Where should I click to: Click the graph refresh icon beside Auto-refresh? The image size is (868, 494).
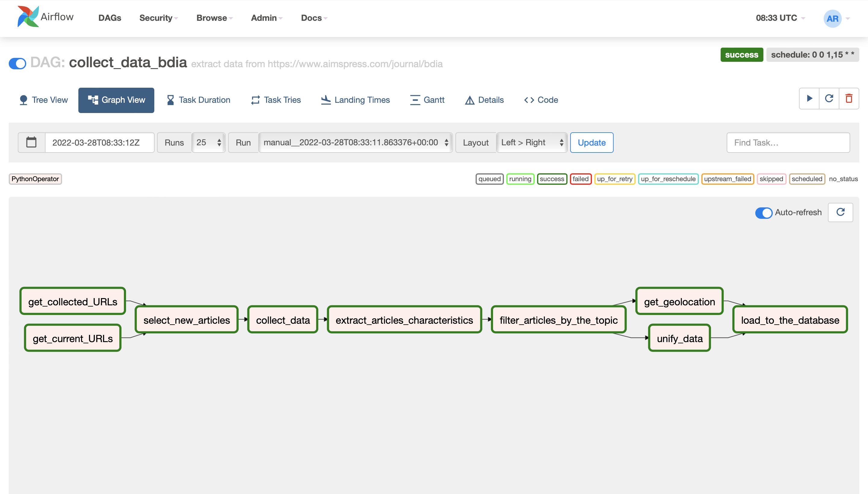click(840, 212)
